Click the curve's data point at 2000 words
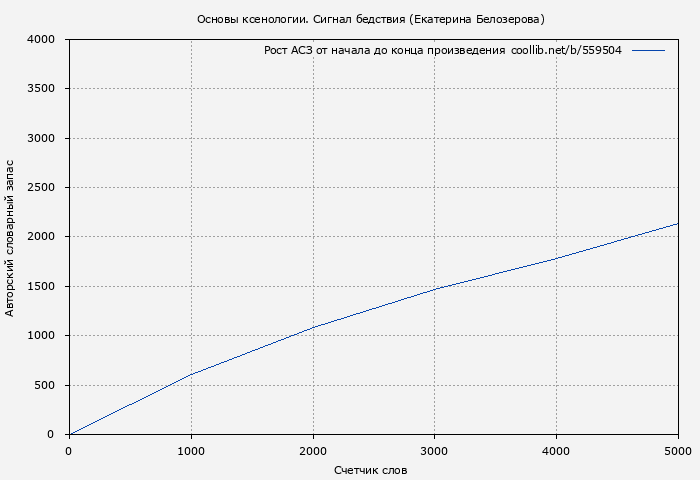This screenshot has width=700, height=480. 313,327
